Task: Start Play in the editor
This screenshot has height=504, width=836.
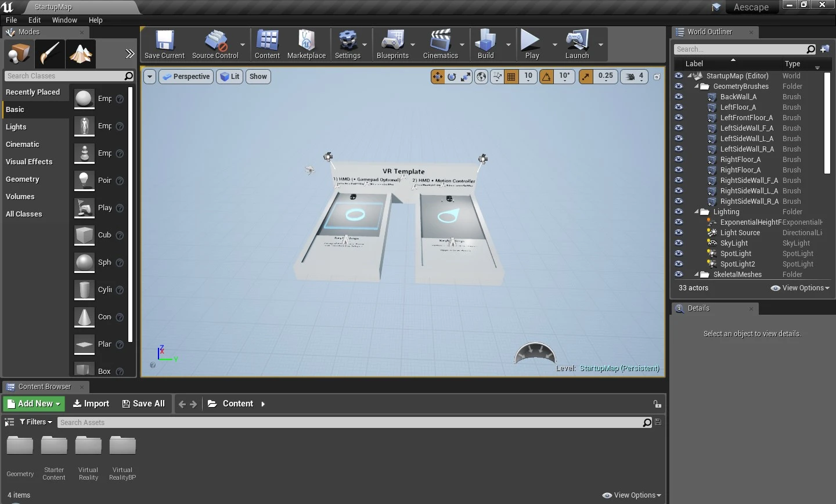Action: click(532, 45)
